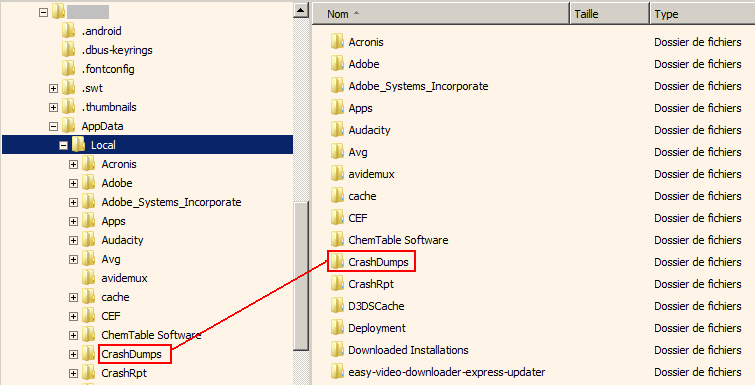Click 'Dossier de fichiers' type for Acronis
The image size is (755, 385).
tap(698, 42)
